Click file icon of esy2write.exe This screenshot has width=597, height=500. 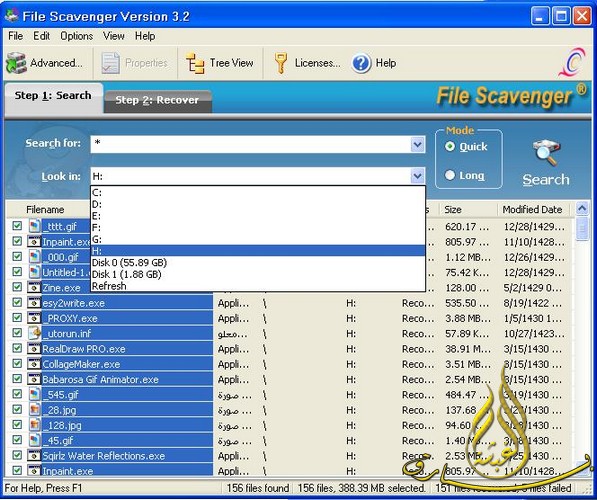pos(34,303)
